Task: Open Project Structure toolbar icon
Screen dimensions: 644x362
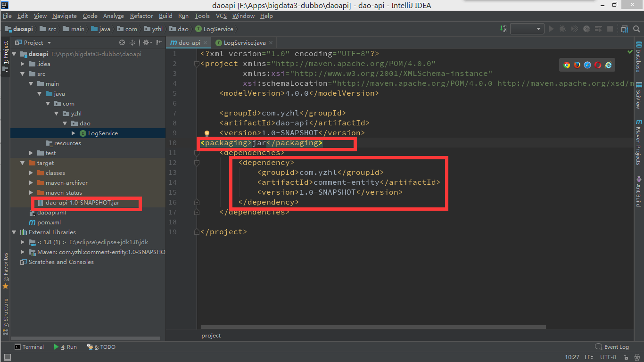Action: coord(625,29)
